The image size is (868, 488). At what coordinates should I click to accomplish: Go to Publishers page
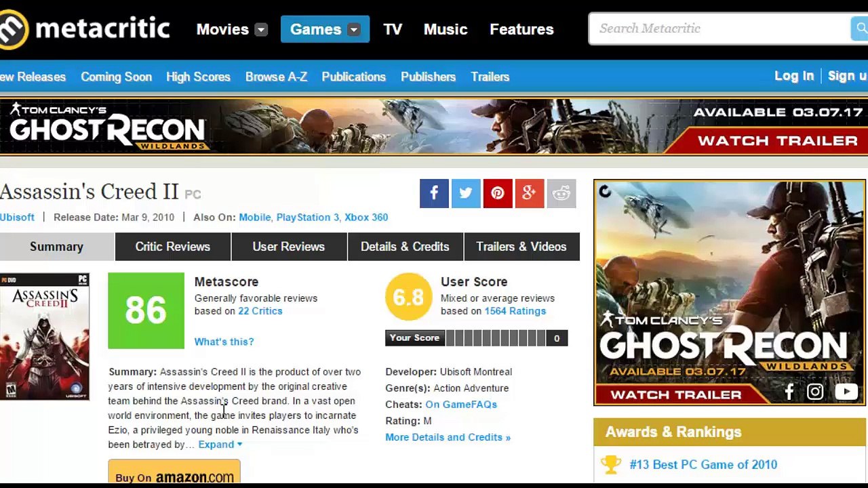pyautogui.click(x=428, y=77)
